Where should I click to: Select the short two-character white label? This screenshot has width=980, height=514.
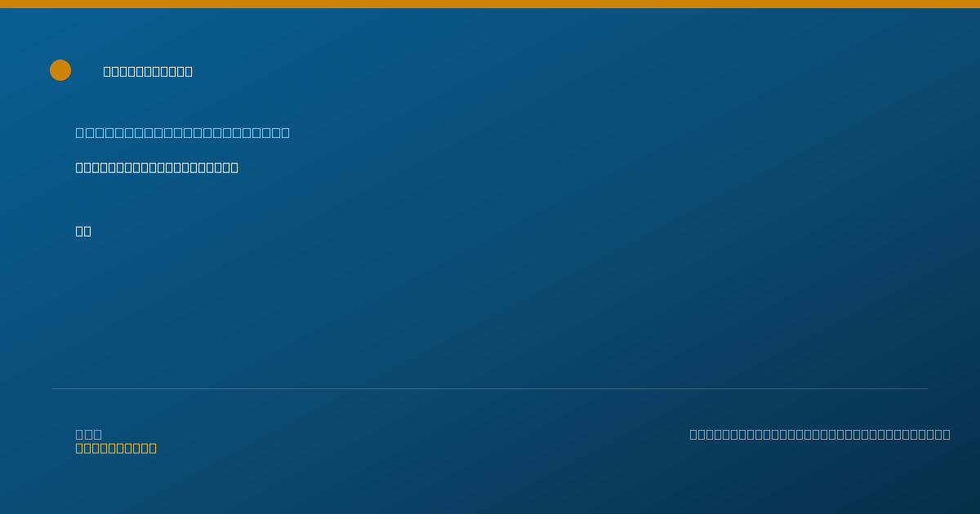(x=83, y=231)
